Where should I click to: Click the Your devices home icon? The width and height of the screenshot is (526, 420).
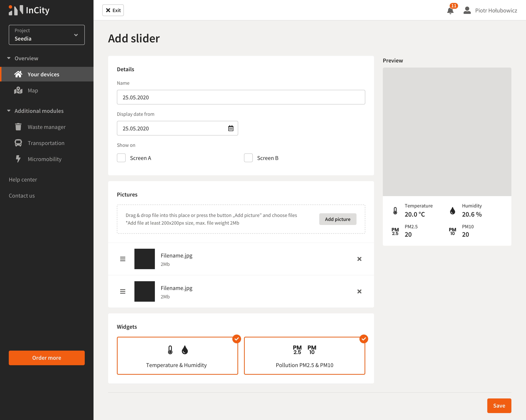[x=18, y=74]
